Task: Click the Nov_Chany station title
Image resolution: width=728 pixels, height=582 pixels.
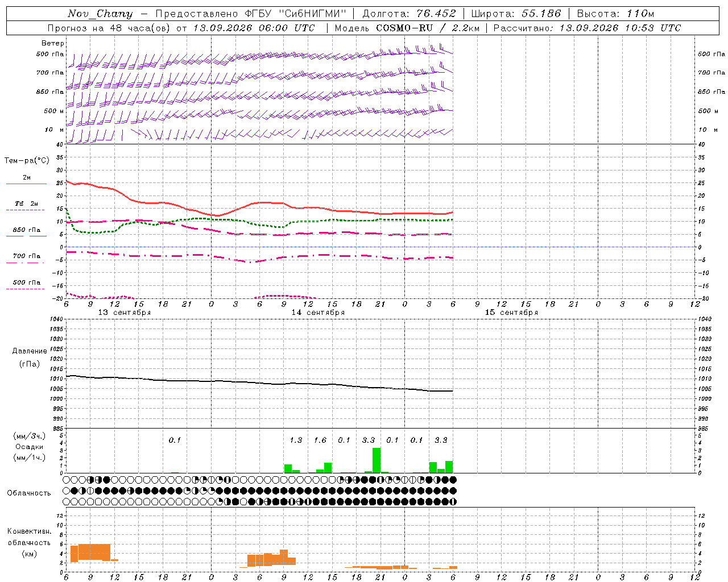Action: click(100, 14)
